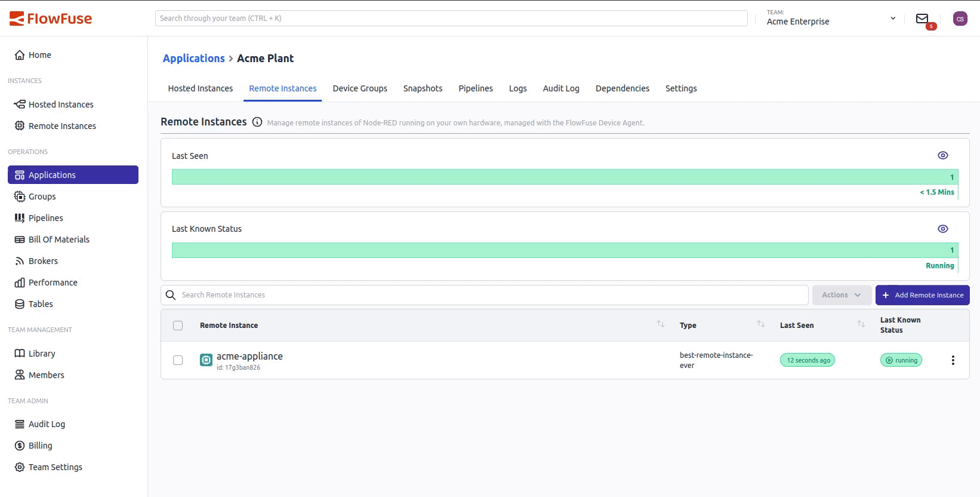980x497 pixels.
Task: Toggle the Last Known Status eye icon
Action: coord(942,229)
